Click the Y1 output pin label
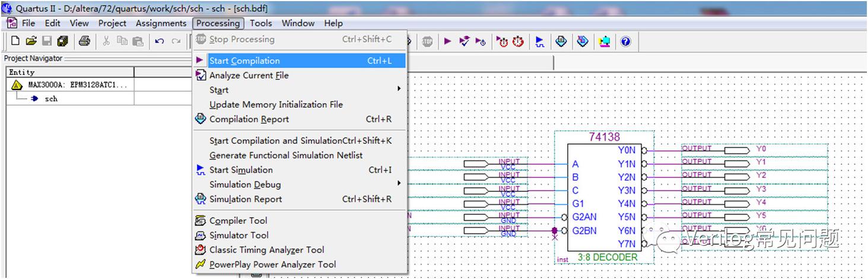 (761, 162)
